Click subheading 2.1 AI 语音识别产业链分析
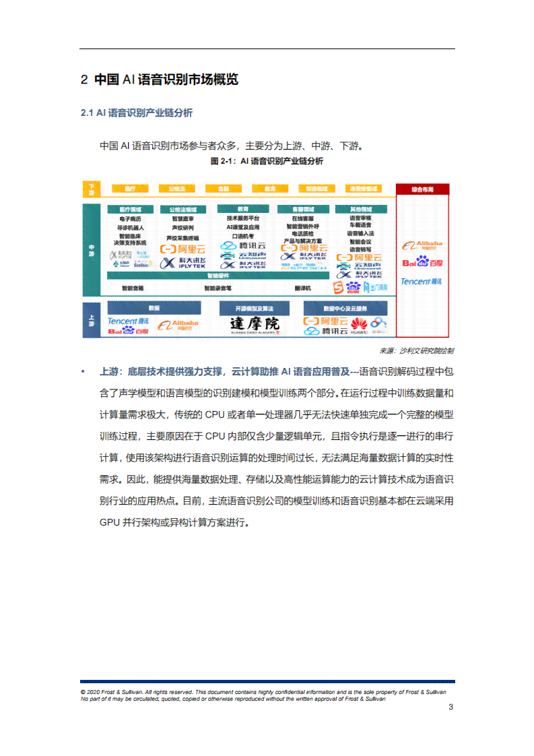 click(x=137, y=113)
